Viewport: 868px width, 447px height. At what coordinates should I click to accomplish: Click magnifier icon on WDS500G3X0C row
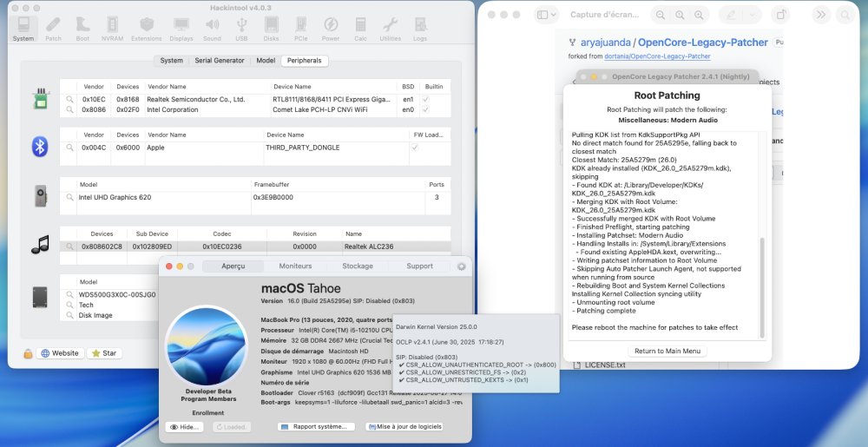pyautogui.click(x=69, y=295)
